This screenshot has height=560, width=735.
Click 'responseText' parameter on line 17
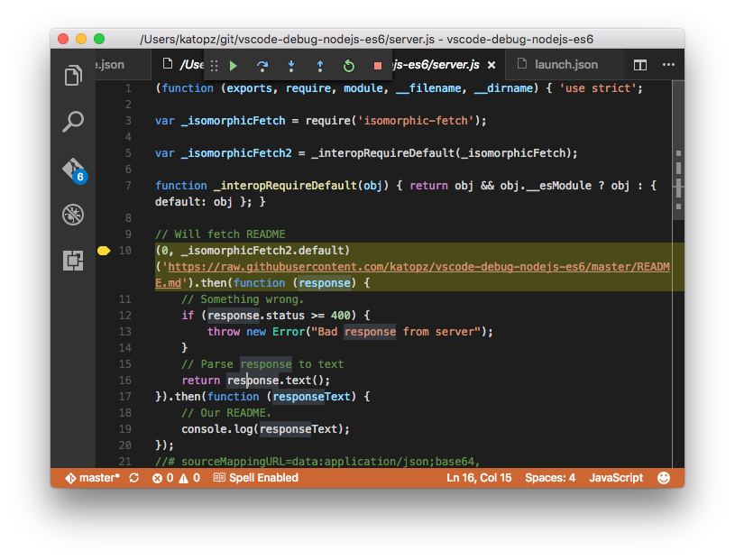tap(312, 397)
